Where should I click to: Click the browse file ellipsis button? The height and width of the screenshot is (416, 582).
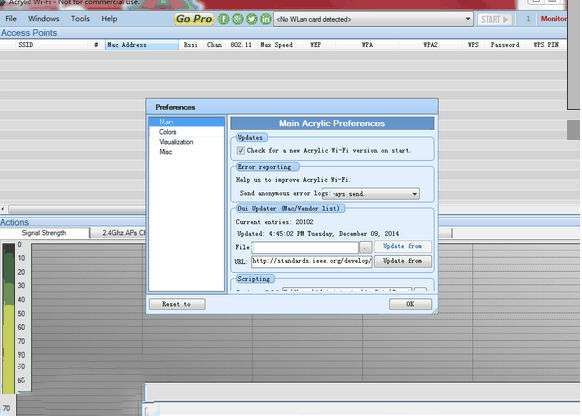point(365,247)
